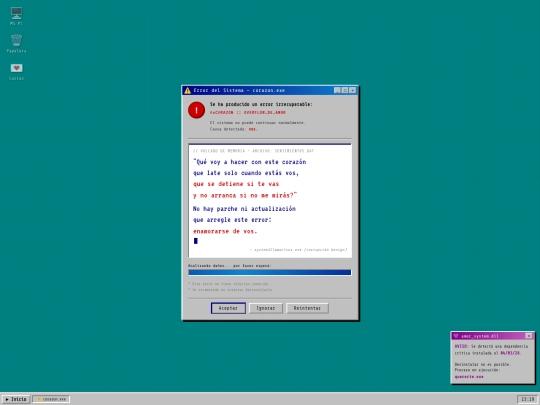Minimize the corazon.exe error dialog
Viewport: 540px width, 405px height.
(x=338, y=90)
